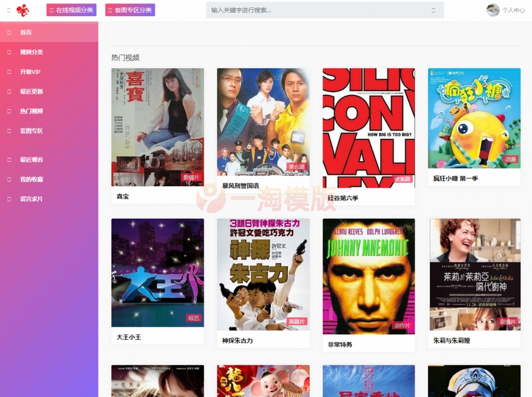Click the 硅谷第六季 title link

click(x=343, y=198)
